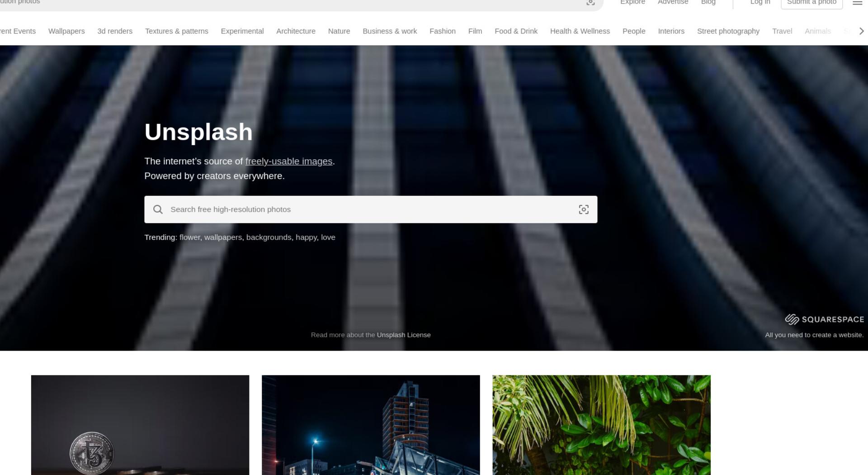
Task: Click the trending term happy
Action: coord(307,237)
